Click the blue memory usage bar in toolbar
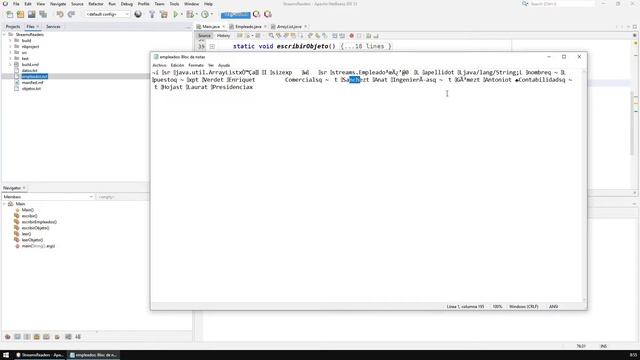The width and height of the screenshot is (640, 360). pyautogui.click(x=236, y=15)
